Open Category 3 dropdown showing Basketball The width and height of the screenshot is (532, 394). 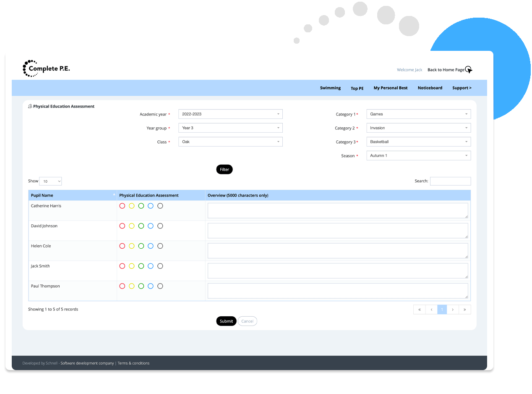[x=419, y=142]
